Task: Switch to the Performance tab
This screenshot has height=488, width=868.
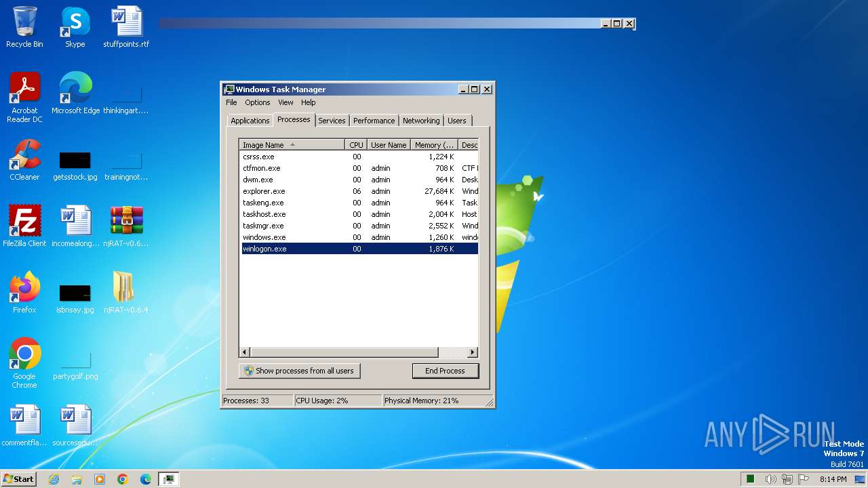Action: point(374,121)
